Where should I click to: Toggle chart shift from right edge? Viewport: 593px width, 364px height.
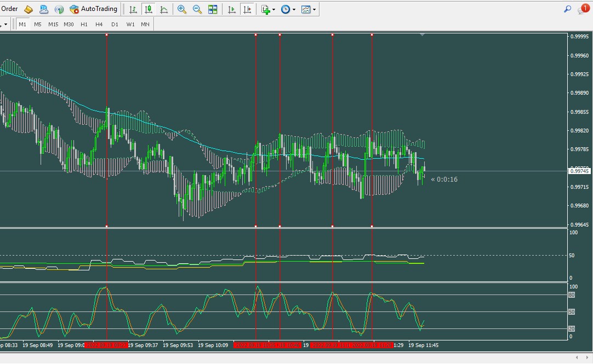click(247, 9)
